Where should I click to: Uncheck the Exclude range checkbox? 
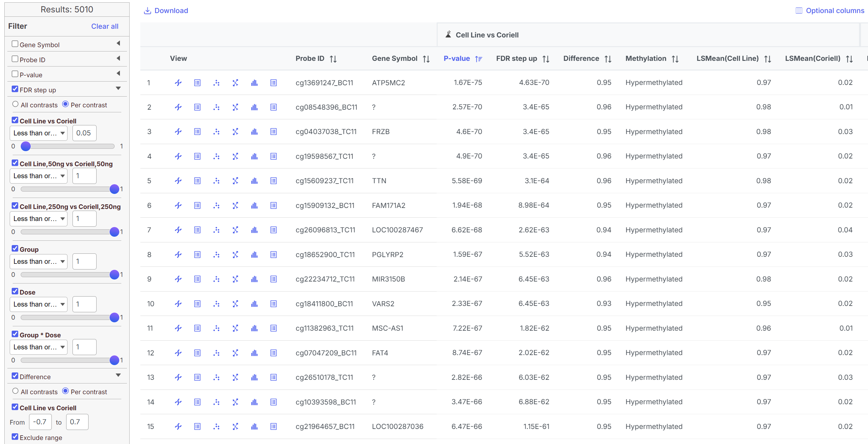pos(15,437)
